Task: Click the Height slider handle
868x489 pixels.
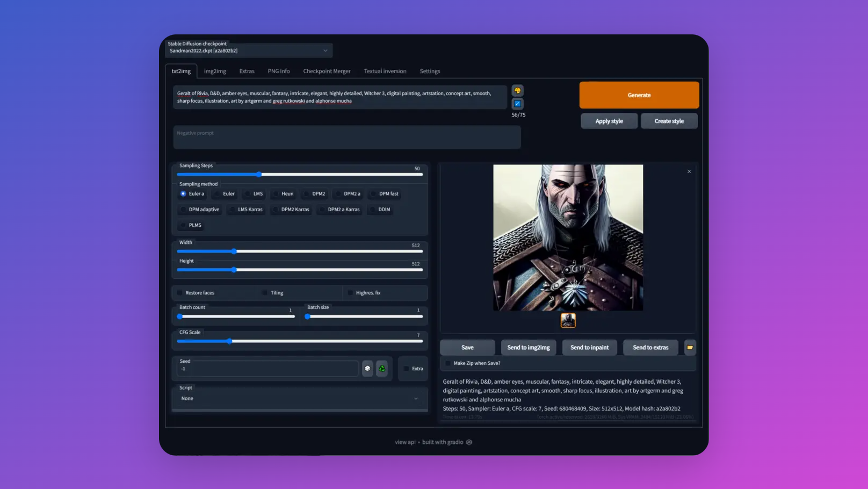Action: pos(234,270)
